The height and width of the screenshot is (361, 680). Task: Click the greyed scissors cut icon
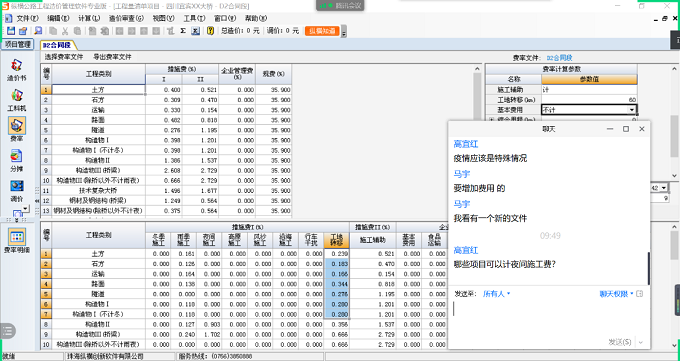(65, 31)
